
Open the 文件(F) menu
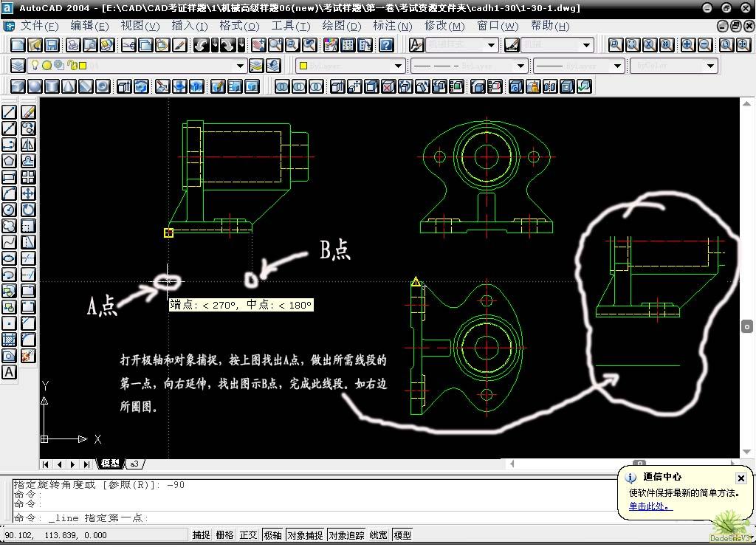pos(39,26)
